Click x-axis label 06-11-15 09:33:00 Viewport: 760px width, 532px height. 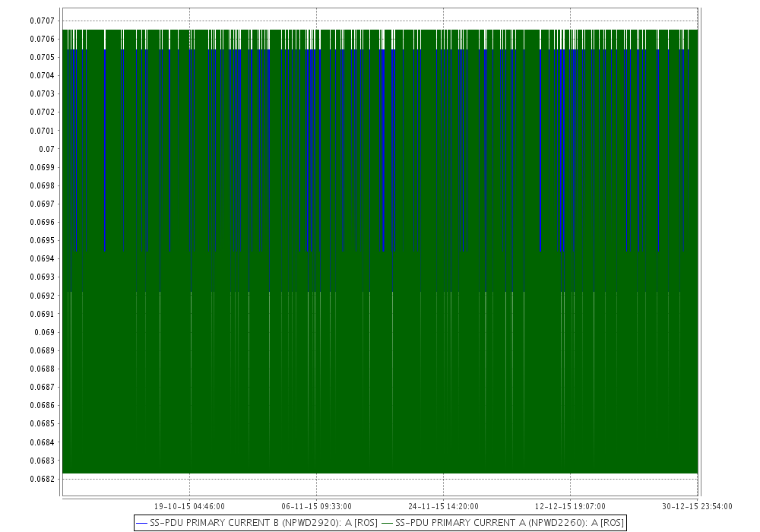tap(316, 506)
